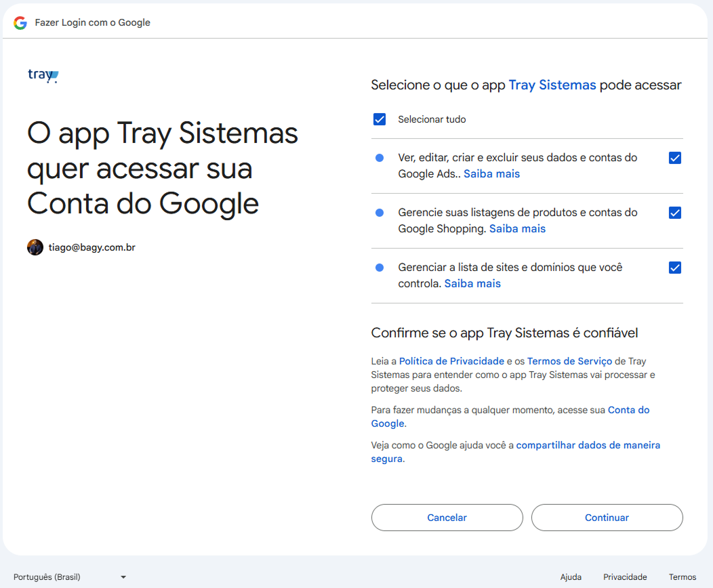This screenshot has height=588, width=713.
Task: Open Saiba mais for Google Shopping
Action: tap(517, 228)
